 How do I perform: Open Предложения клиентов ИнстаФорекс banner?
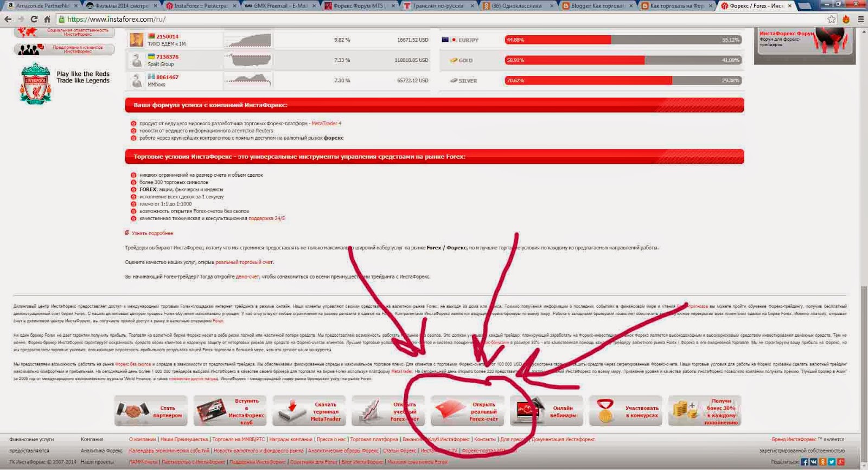[x=64, y=49]
